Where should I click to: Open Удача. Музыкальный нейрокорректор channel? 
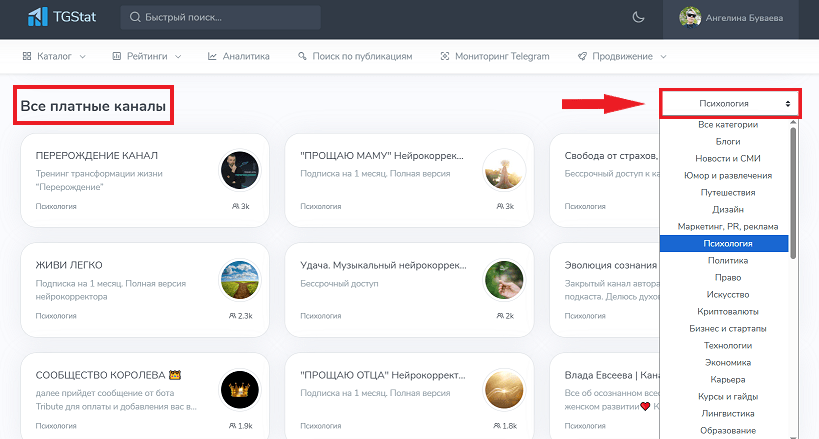[383, 266]
